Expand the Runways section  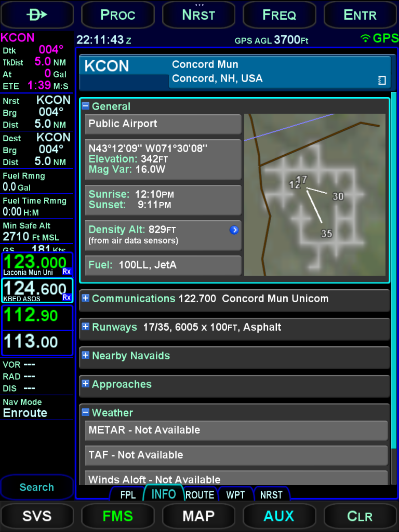86,327
